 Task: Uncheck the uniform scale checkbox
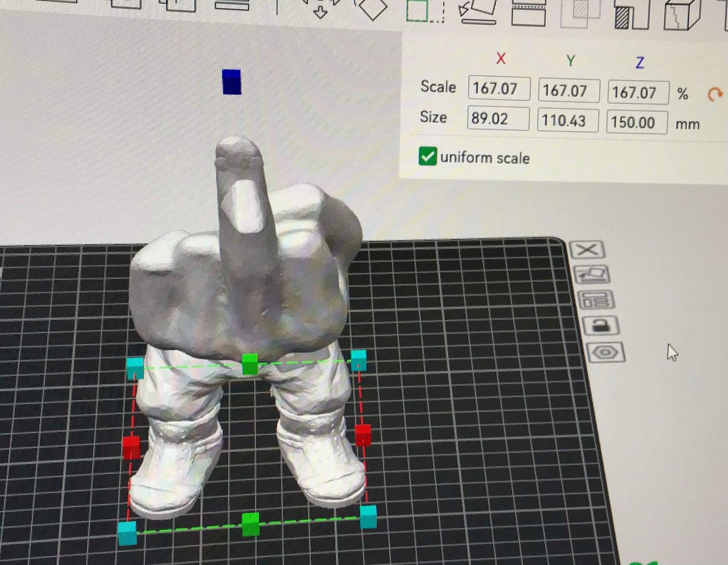tap(428, 157)
